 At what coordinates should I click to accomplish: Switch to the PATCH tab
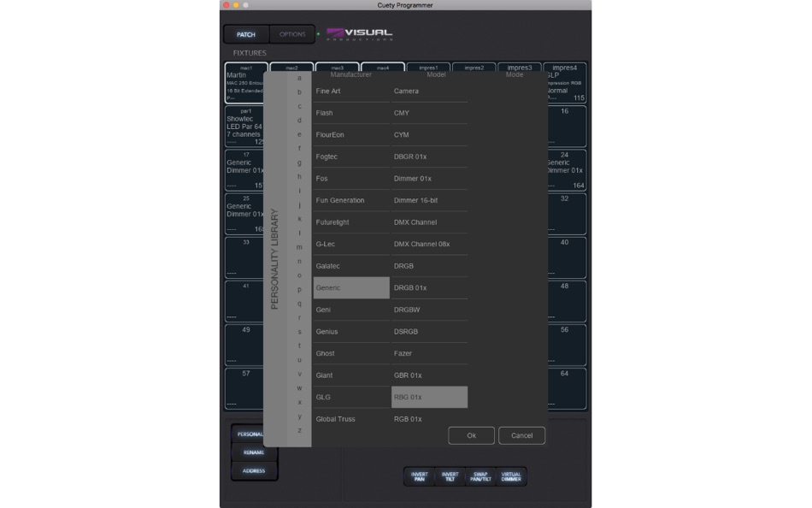tap(246, 34)
